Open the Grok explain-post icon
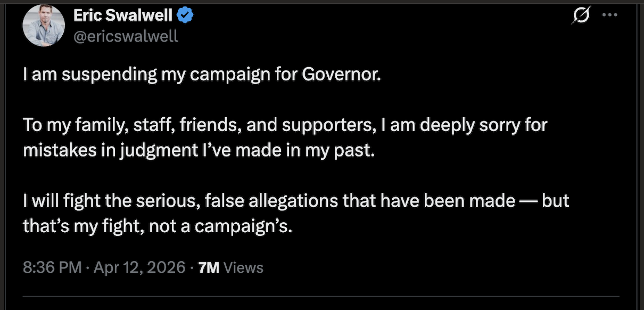The image size is (644, 310). (580, 16)
